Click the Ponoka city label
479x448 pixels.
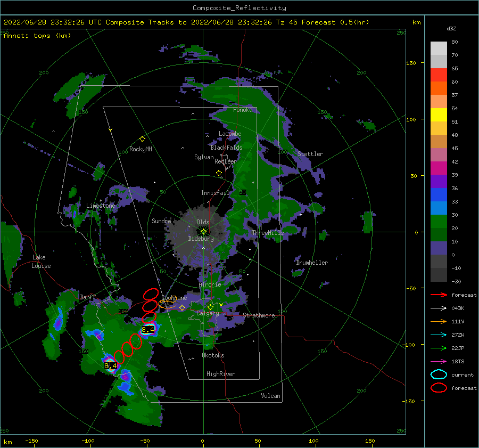(243, 110)
